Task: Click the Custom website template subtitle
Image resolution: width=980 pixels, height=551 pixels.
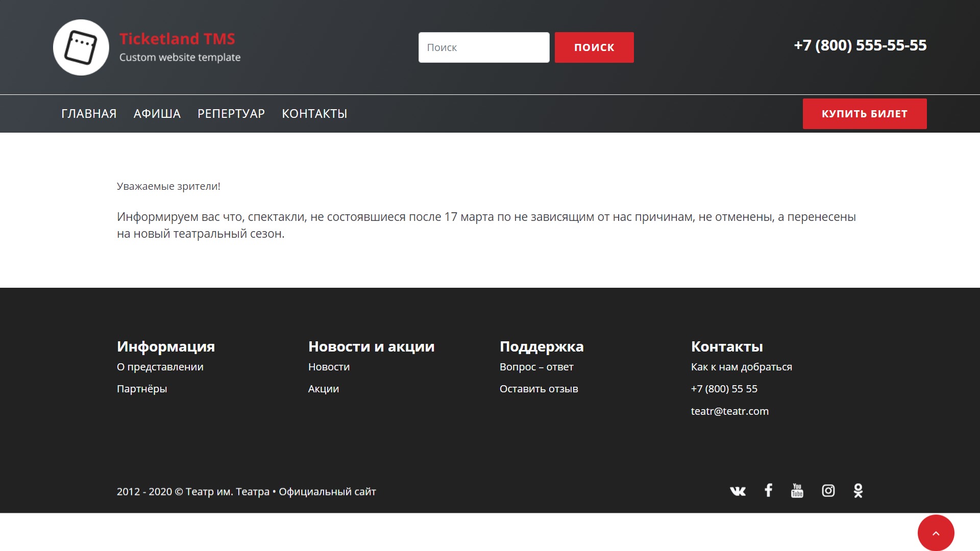Action: pyautogui.click(x=180, y=57)
